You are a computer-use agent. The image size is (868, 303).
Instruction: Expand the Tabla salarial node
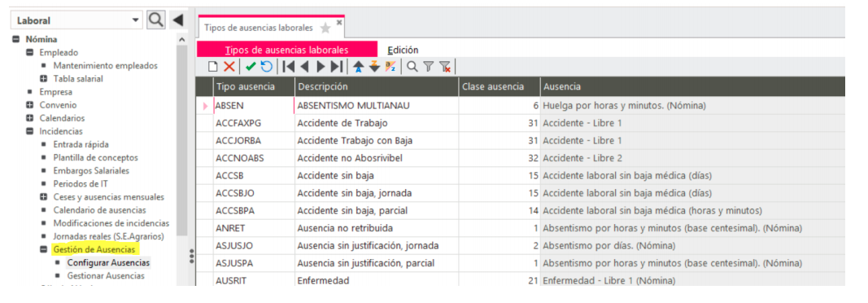pos(43,79)
